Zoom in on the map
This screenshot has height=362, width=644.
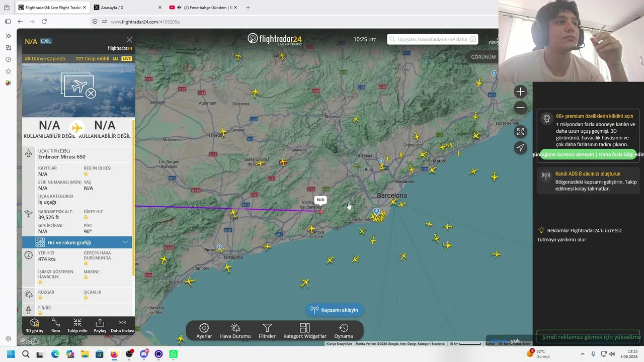520,92
